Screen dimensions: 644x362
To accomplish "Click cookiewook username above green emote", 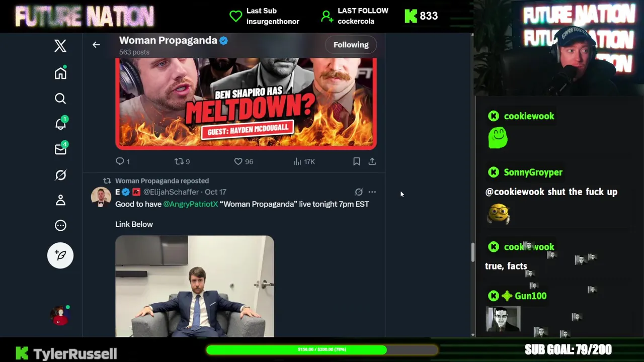I will pos(529,116).
